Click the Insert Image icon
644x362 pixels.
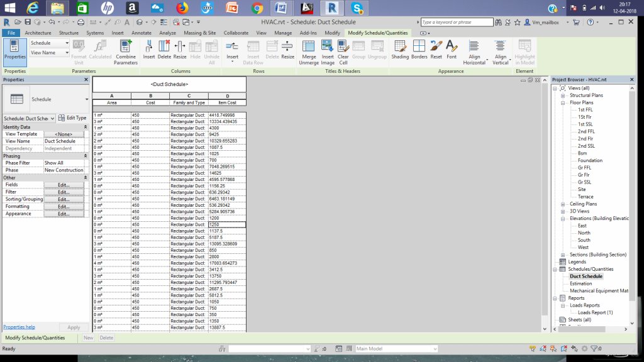[328, 49]
